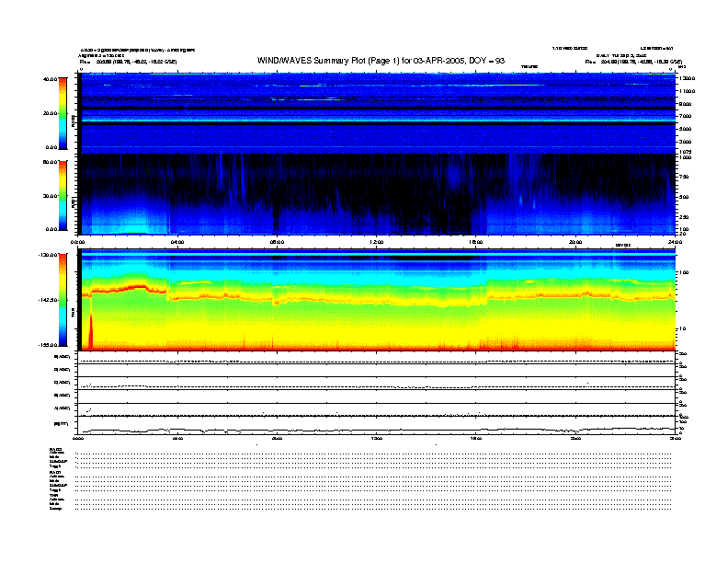728x563 pixels.
Task: Click the 100 label right of TNR panel
Action: pos(684,272)
